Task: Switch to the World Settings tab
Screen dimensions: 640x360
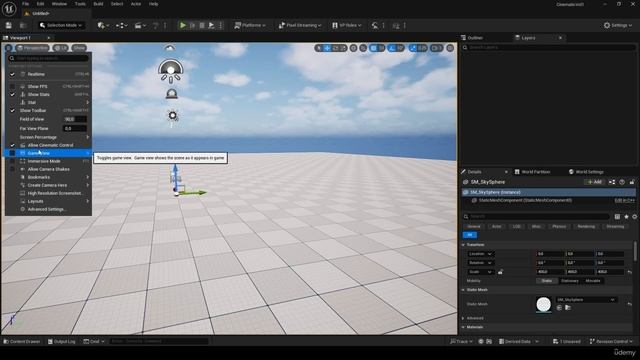Action: (x=586, y=172)
